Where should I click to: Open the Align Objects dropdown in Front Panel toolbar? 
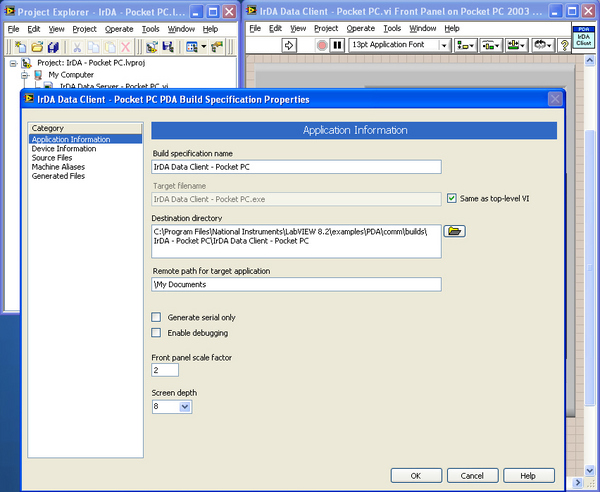click(x=465, y=45)
